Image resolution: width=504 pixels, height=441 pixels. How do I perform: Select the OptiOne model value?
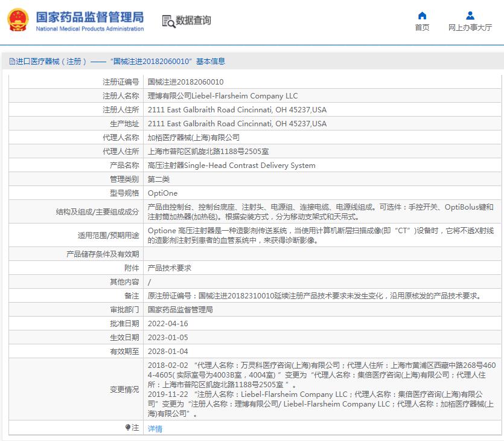point(162,193)
